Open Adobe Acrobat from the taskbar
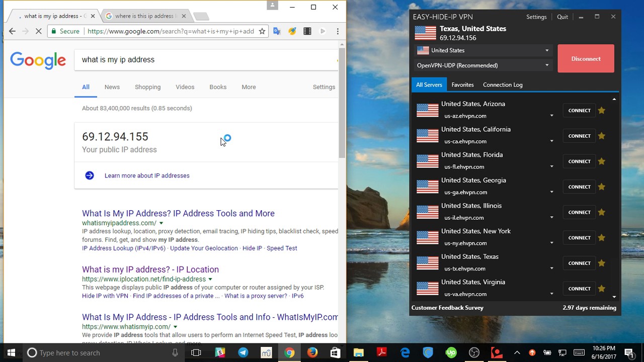This screenshot has height=362, width=644. 381,352
